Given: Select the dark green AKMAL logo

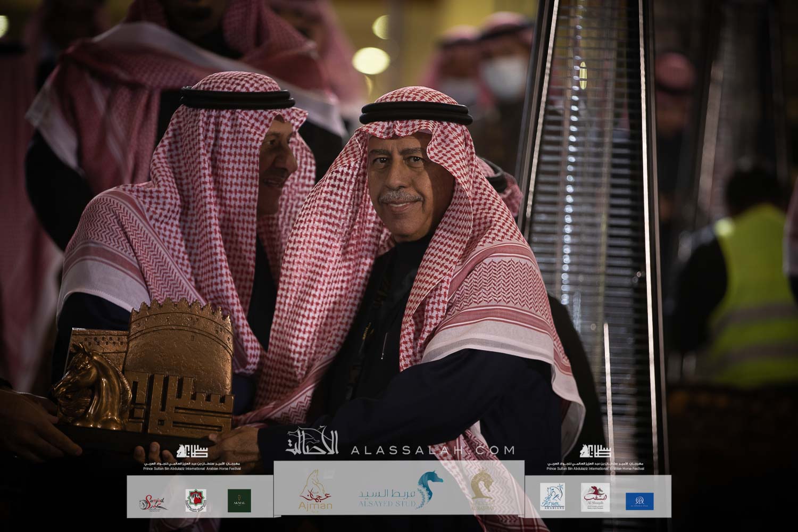Looking at the screenshot, I should 239,501.
